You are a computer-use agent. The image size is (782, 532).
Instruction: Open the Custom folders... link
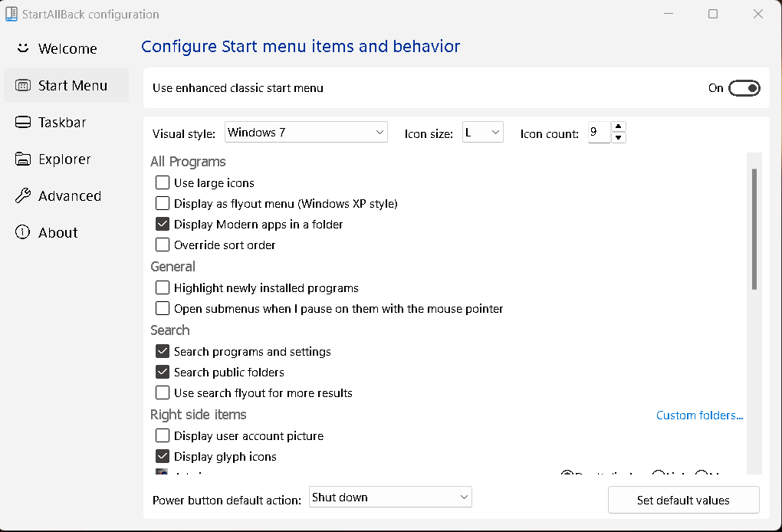(x=700, y=415)
